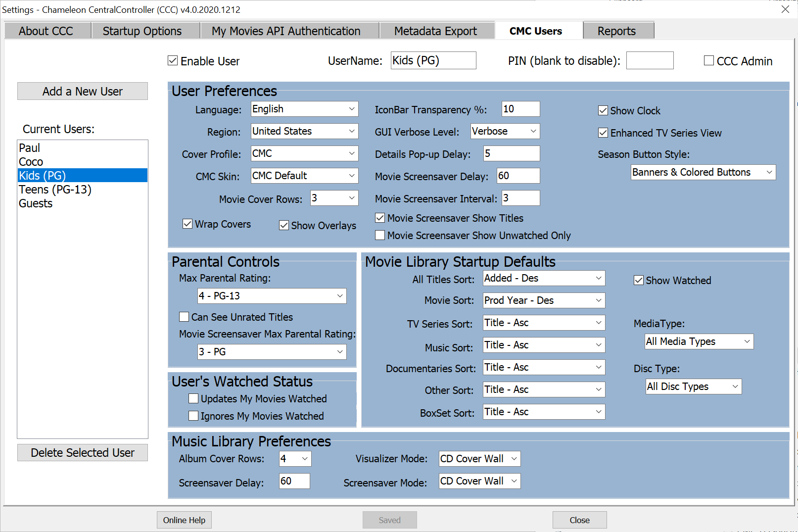Click the Saved button
The height and width of the screenshot is (532, 798).
(389, 520)
